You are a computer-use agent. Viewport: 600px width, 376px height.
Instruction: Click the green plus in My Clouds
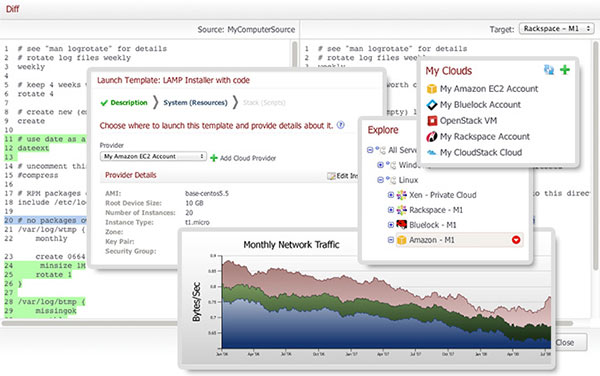[x=565, y=70]
